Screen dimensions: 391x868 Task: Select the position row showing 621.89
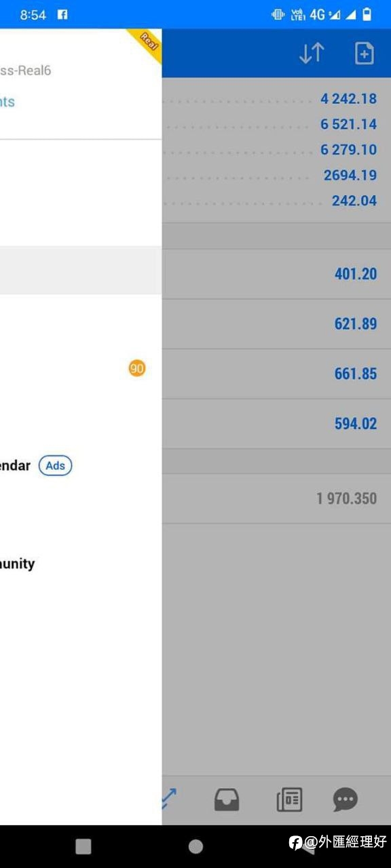click(x=276, y=324)
